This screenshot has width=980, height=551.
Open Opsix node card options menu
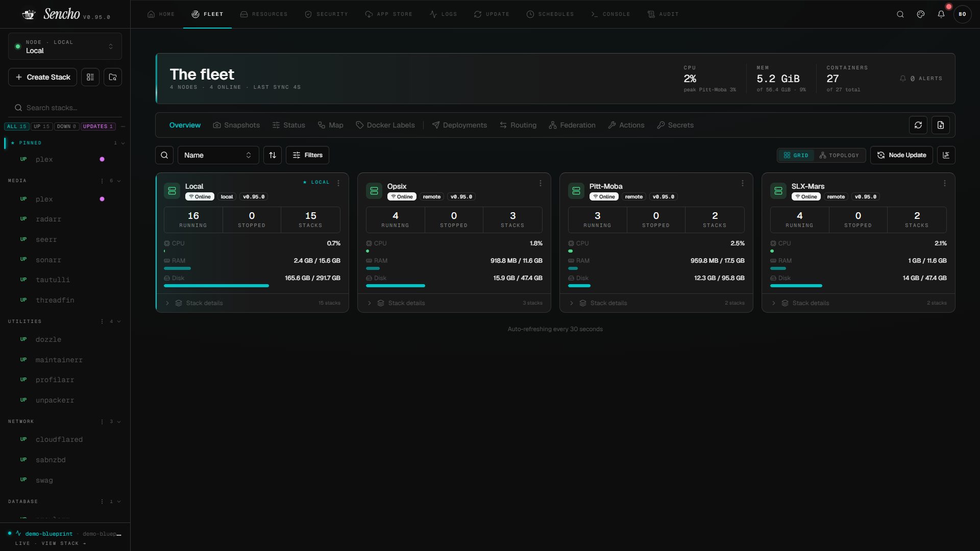(x=541, y=183)
